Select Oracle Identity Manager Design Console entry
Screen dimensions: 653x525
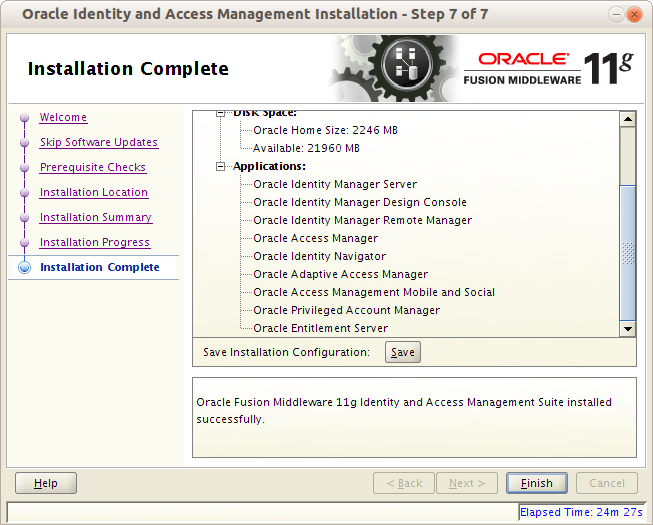[360, 202]
